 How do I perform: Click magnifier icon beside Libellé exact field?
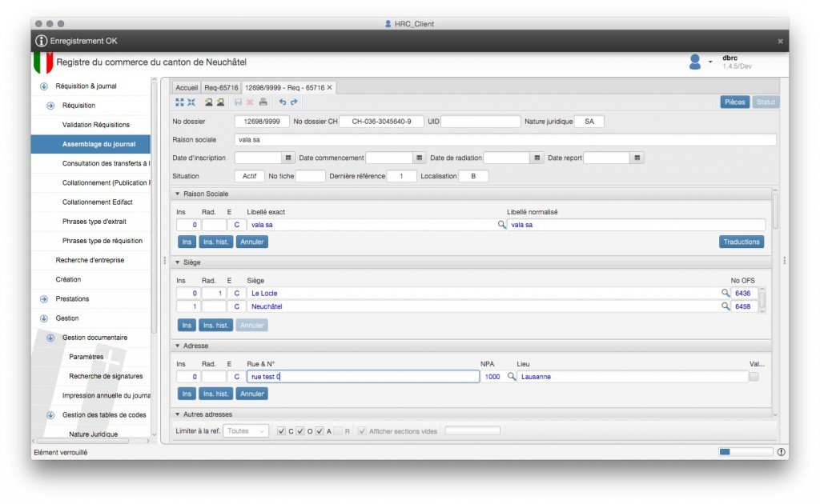[501, 225]
